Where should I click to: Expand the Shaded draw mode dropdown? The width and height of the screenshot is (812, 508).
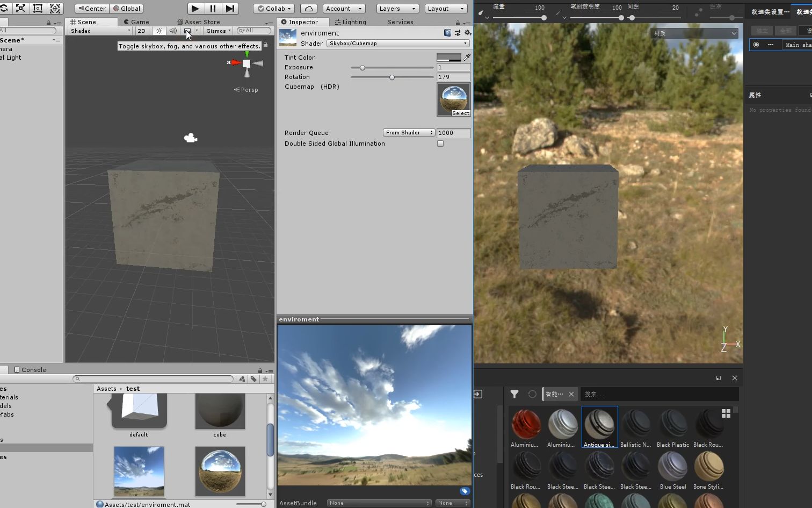(x=100, y=31)
